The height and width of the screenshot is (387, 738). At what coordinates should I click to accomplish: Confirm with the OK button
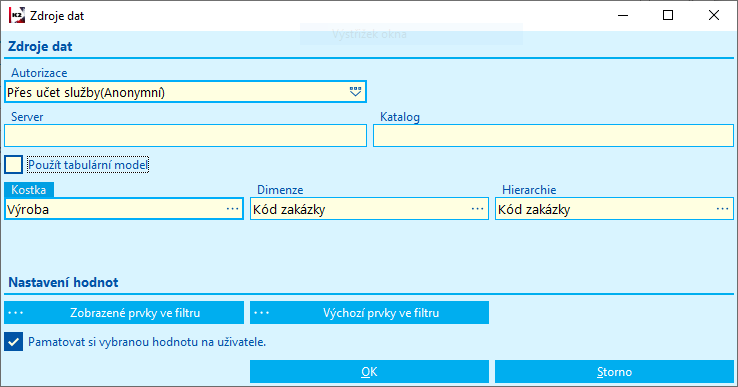coord(369,372)
